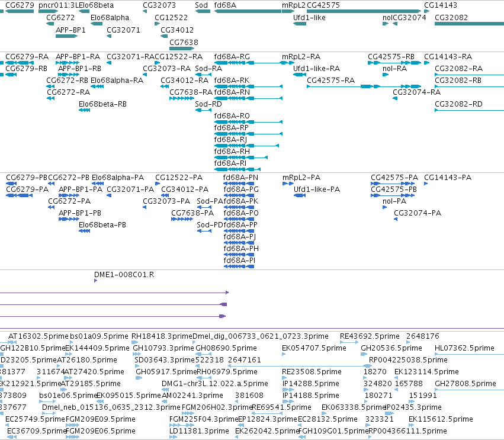Click the DMG1-chr3L.12.022.a.5prime EST label
Viewport: 504px width, 440px height.
pos(215,384)
